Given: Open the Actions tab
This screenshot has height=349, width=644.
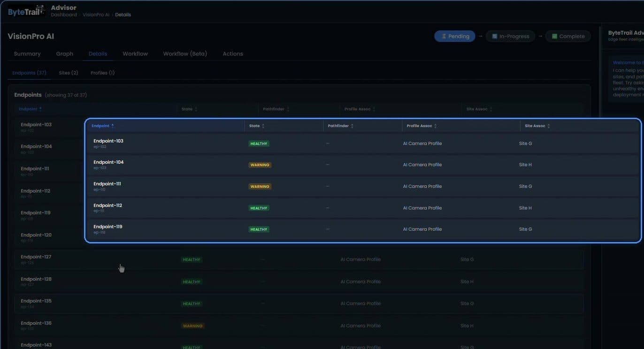Looking at the screenshot, I should pos(233,54).
